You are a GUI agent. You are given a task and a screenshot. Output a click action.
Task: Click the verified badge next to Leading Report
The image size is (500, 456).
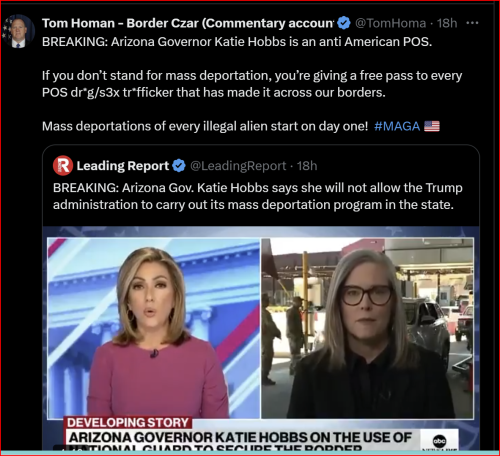(179, 166)
